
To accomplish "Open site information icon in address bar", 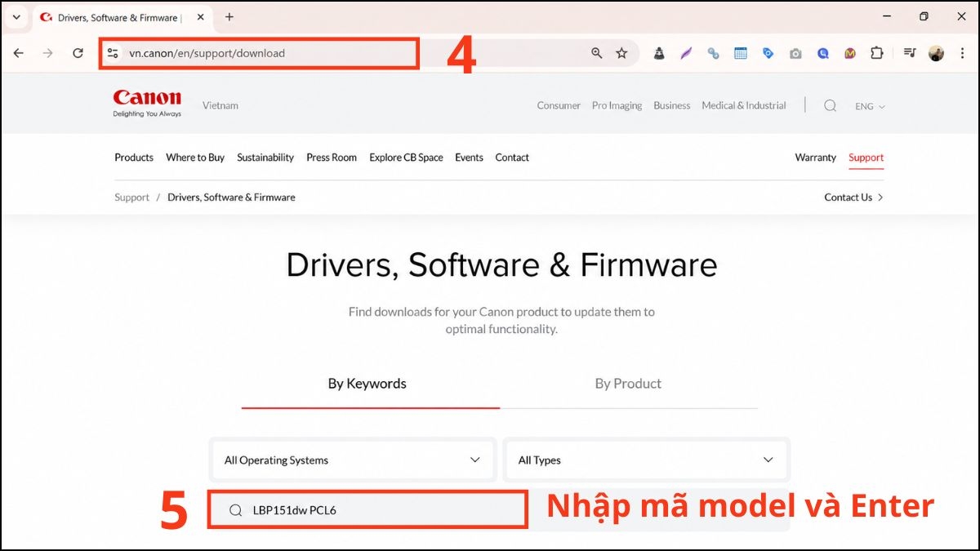I will pyautogui.click(x=114, y=53).
